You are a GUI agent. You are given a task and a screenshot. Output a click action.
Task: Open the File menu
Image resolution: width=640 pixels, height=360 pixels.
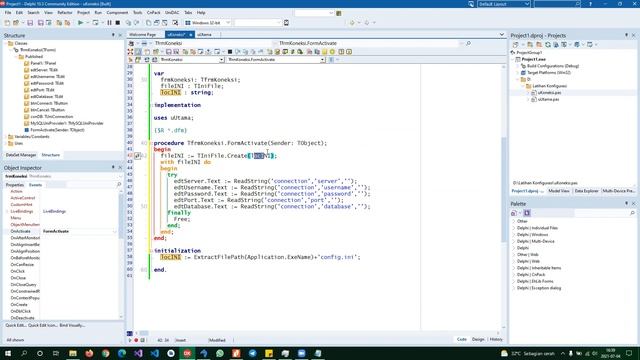pos(8,13)
